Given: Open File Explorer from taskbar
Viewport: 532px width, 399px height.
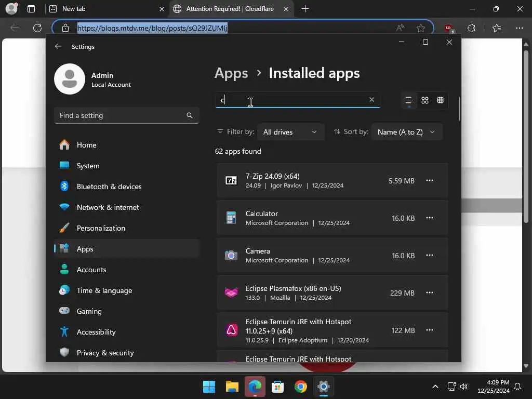Looking at the screenshot, I should (232, 387).
